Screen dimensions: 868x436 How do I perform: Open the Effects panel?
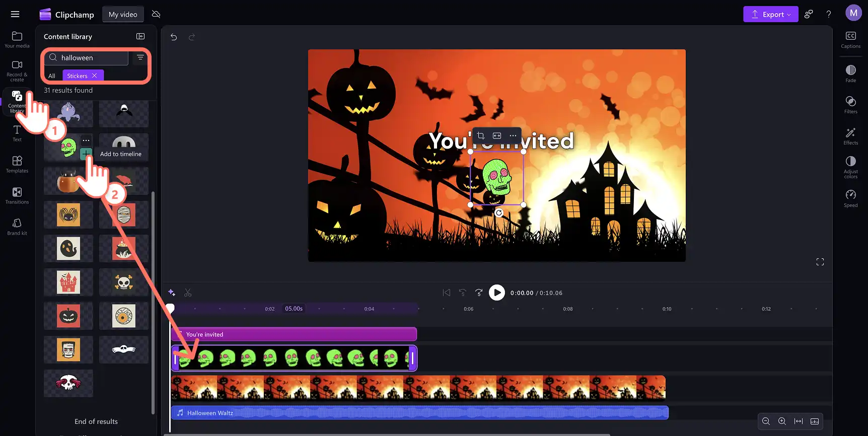click(x=850, y=136)
